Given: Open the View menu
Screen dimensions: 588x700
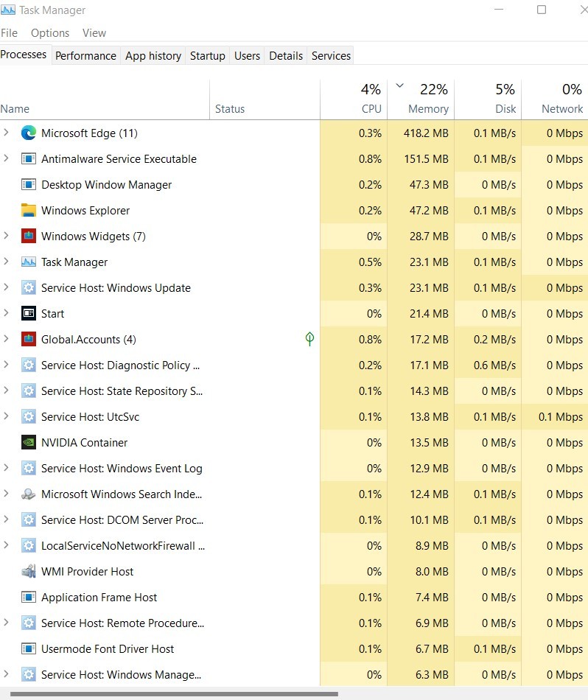Looking at the screenshot, I should 94,33.
